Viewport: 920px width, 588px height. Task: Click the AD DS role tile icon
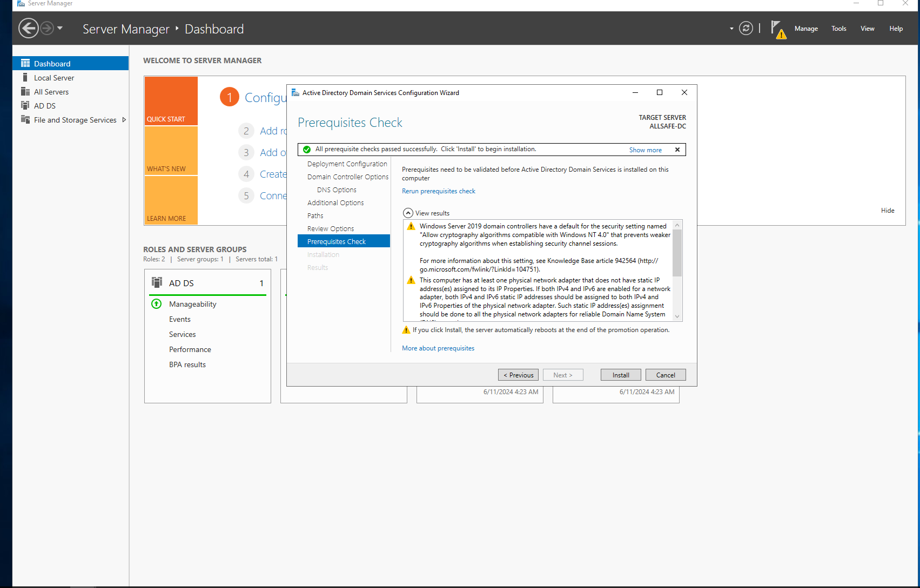coord(157,282)
